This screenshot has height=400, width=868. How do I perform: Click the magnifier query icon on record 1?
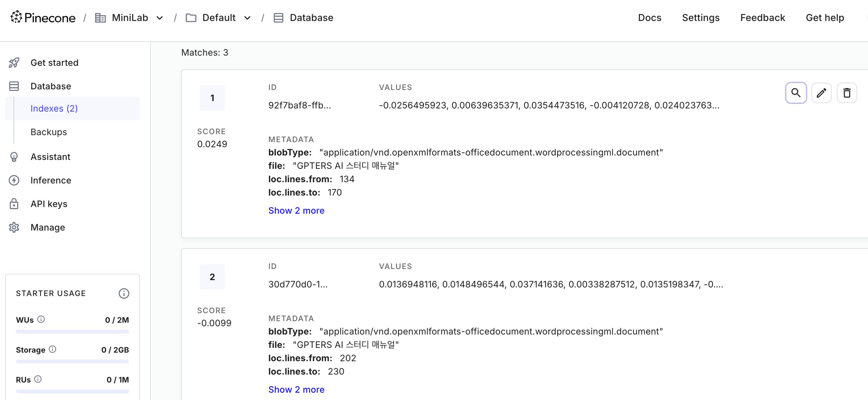(x=796, y=93)
